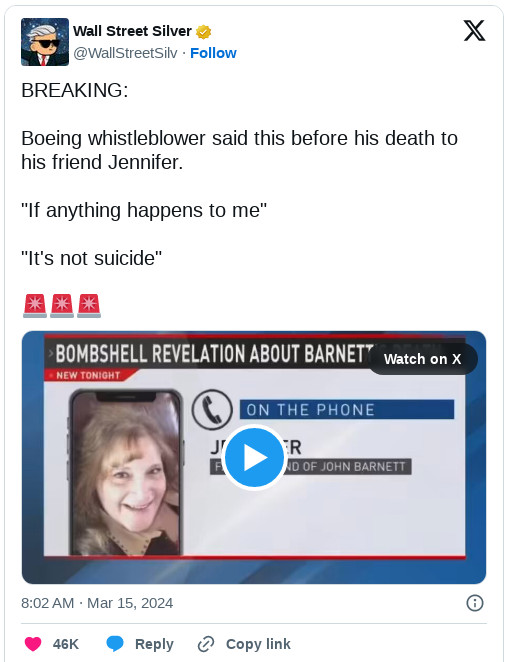Screen dimensions: 521x662
Task: Click the Wall Street Silver display name
Action: (x=132, y=31)
